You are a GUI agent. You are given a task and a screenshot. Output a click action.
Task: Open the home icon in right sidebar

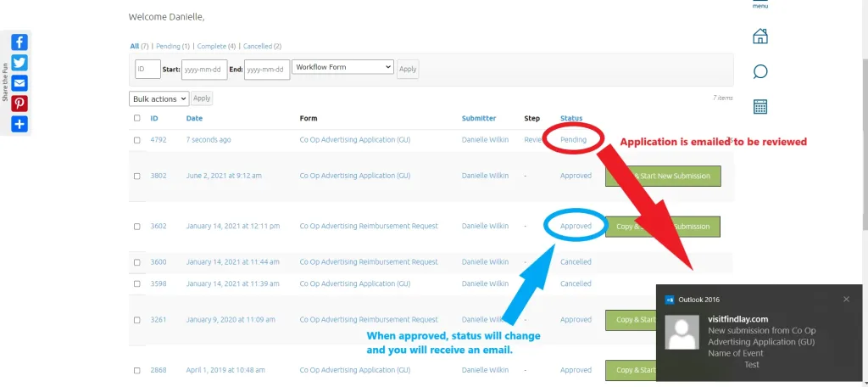(x=760, y=36)
